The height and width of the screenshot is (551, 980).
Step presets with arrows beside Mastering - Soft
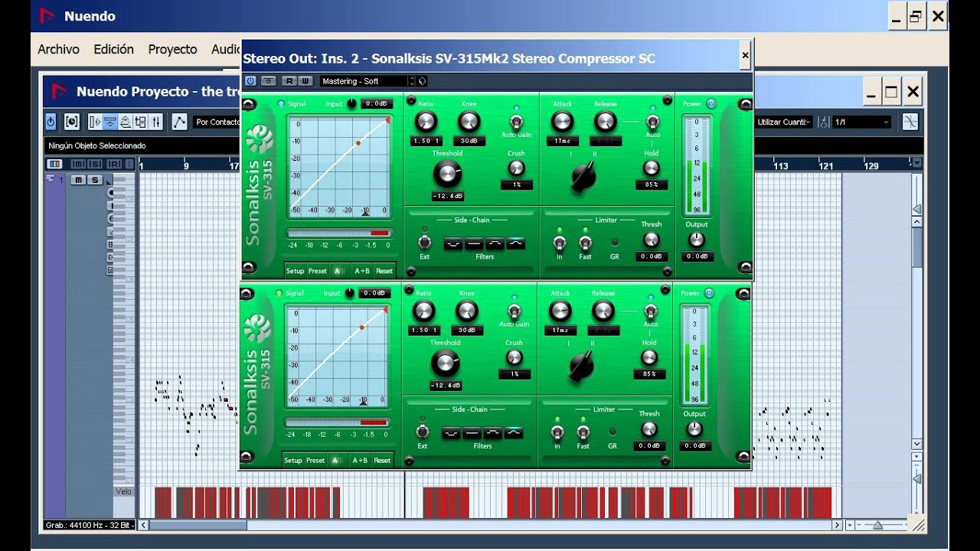click(x=413, y=81)
